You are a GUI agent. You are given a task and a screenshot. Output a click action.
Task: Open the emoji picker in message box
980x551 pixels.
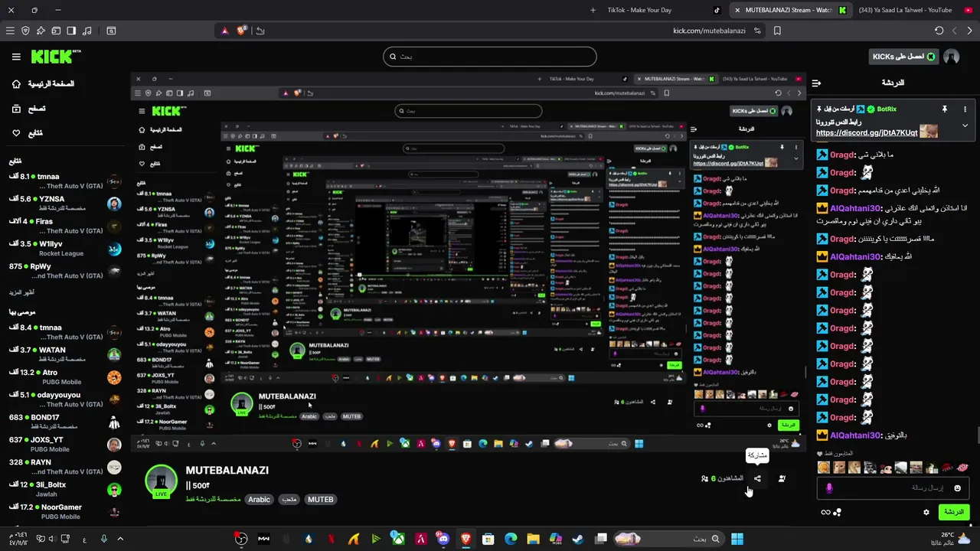[x=957, y=487]
